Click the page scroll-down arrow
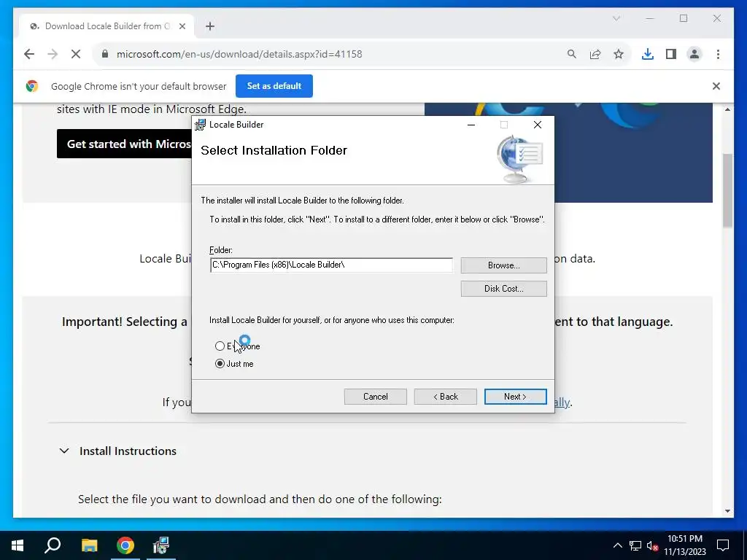This screenshot has width=747, height=560. pyautogui.click(x=727, y=511)
